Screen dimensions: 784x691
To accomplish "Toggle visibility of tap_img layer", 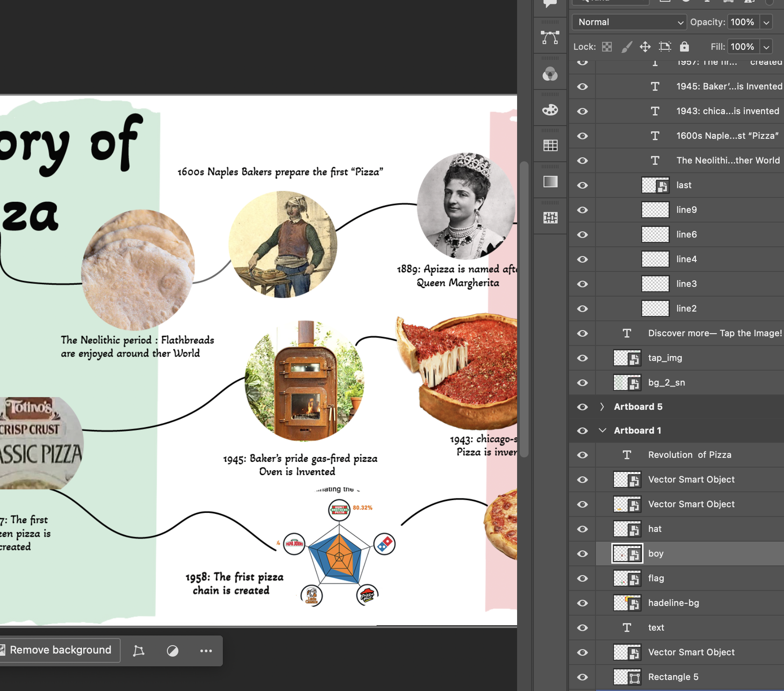I will pyautogui.click(x=582, y=358).
